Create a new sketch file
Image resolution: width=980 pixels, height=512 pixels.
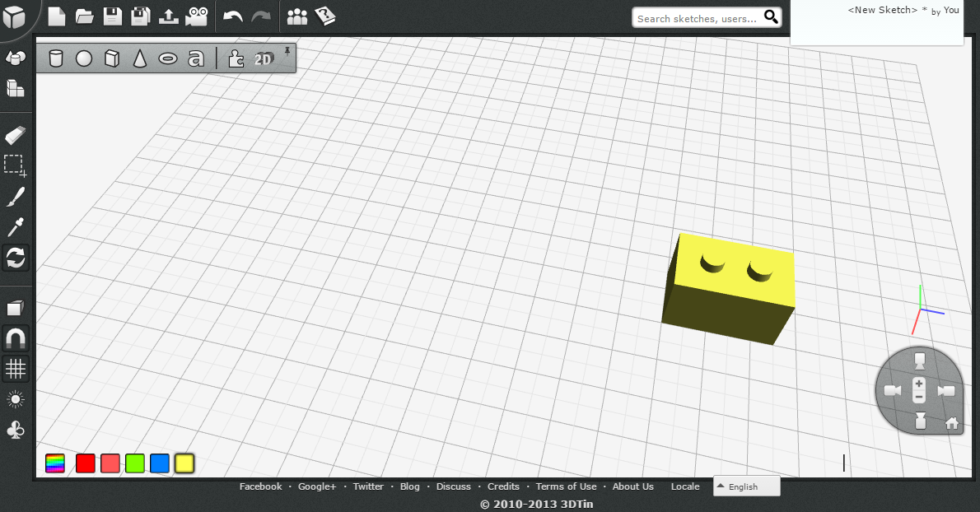pyautogui.click(x=57, y=16)
